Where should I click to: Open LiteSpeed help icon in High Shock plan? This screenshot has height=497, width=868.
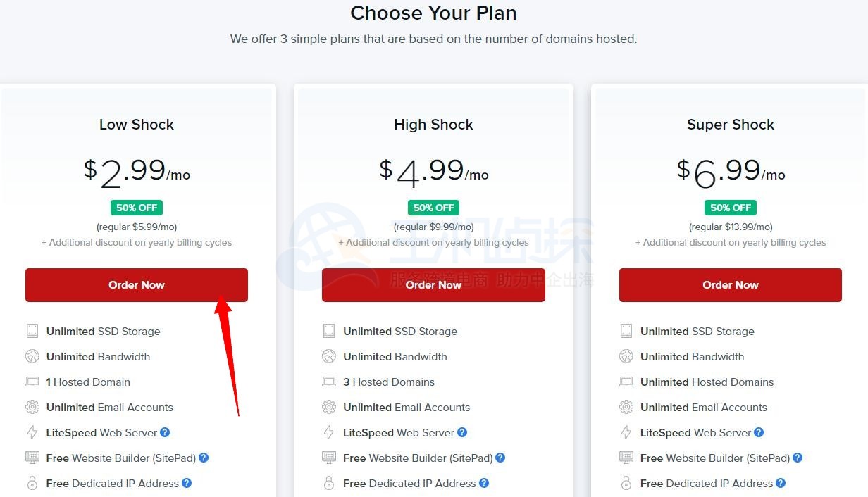462,432
